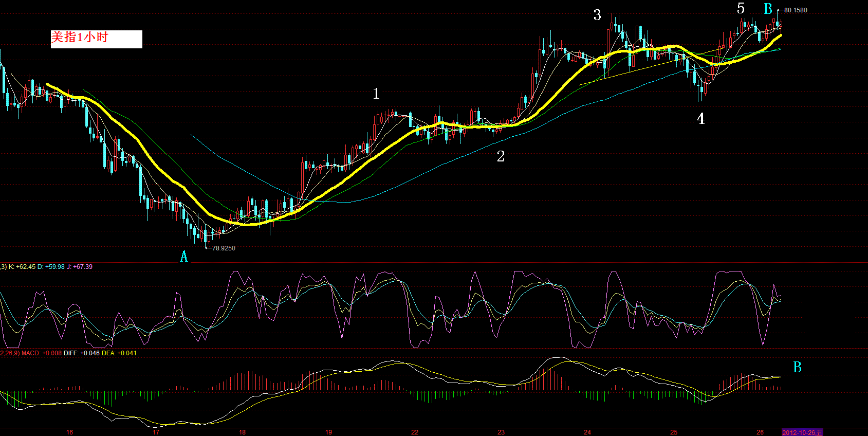Select the low price label 78.9250
This screenshot has width=868, height=436.
224,248
